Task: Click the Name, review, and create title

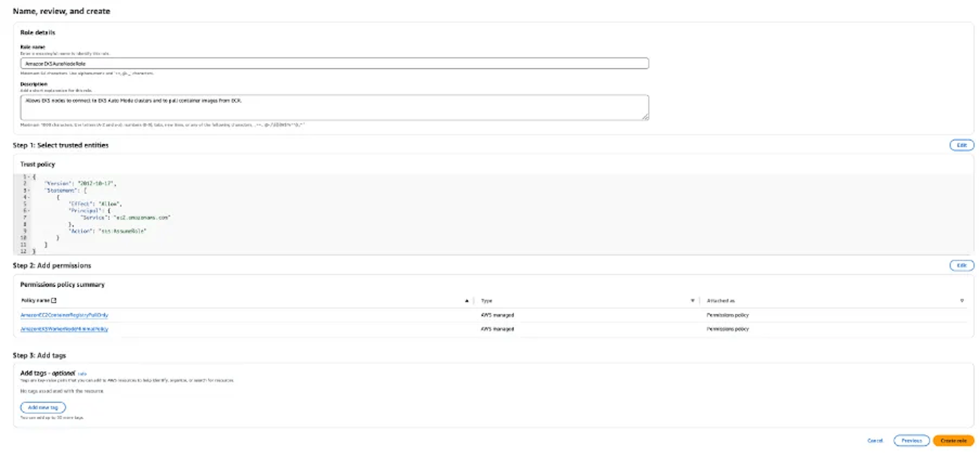Action: coord(61,11)
